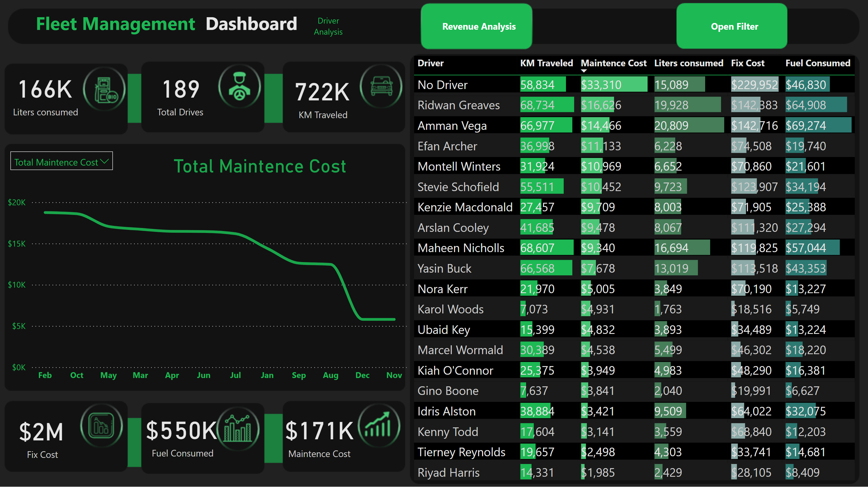This screenshot has height=487, width=868.
Task: Click the Jul label on chart axis
Action: pos(235,375)
